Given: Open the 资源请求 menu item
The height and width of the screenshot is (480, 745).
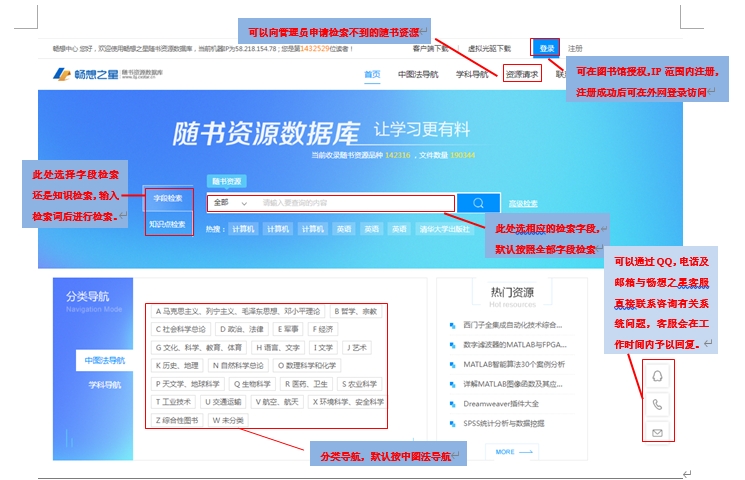Looking at the screenshot, I should [522, 75].
